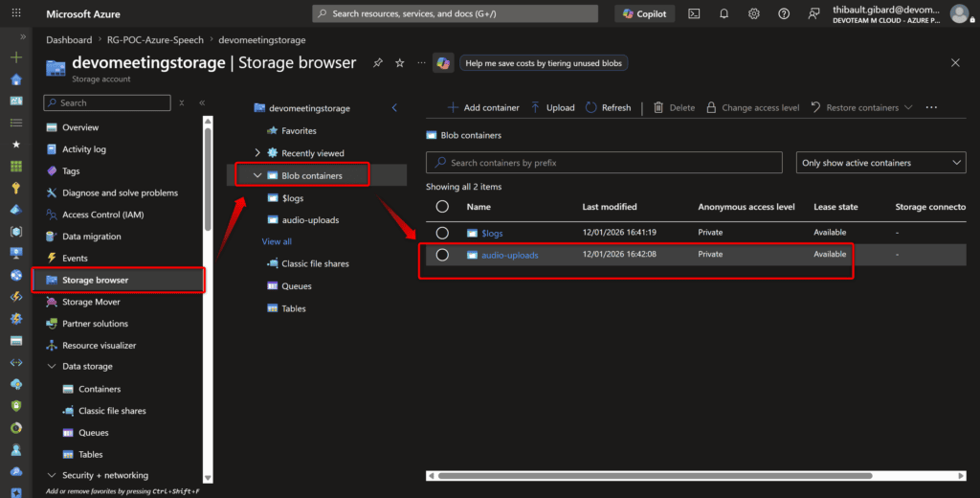The height and width of the screenshot is (498, 980).
Task: Expand the far-left portal sidebar
Action: 23,37
